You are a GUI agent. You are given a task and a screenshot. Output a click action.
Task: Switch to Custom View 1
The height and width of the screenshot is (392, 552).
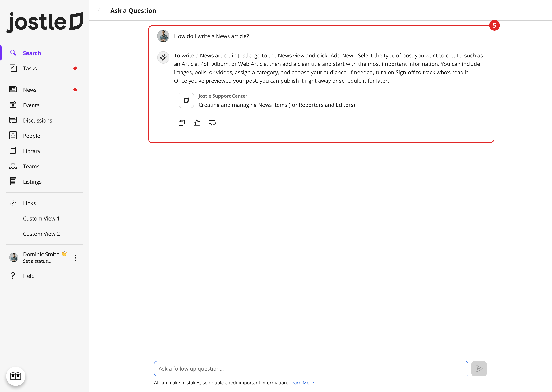41,218
